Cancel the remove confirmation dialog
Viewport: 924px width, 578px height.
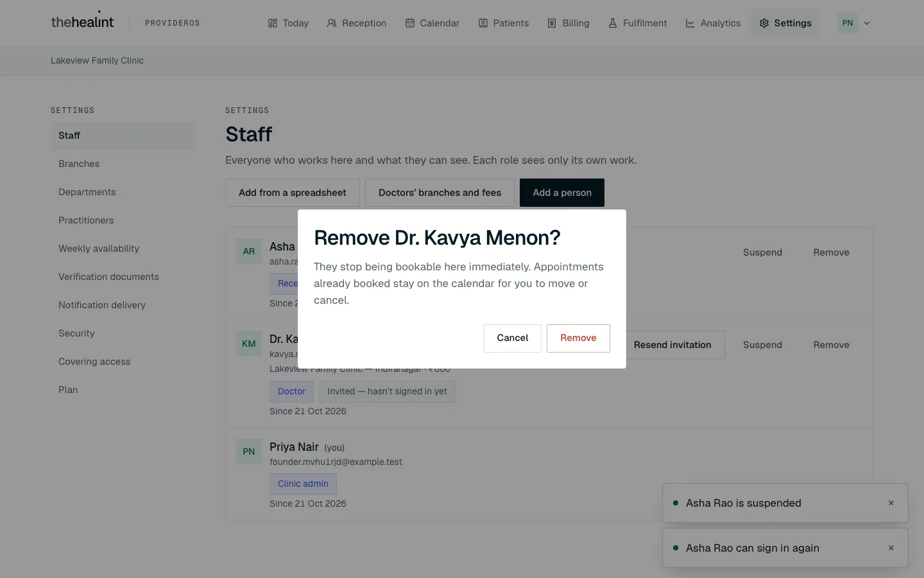[513, 338]
